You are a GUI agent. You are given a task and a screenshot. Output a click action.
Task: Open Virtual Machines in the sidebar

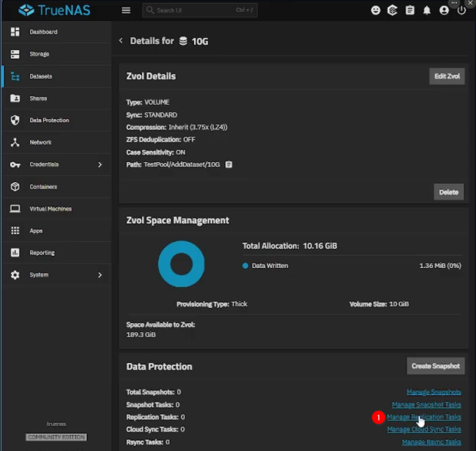(50, 209)
